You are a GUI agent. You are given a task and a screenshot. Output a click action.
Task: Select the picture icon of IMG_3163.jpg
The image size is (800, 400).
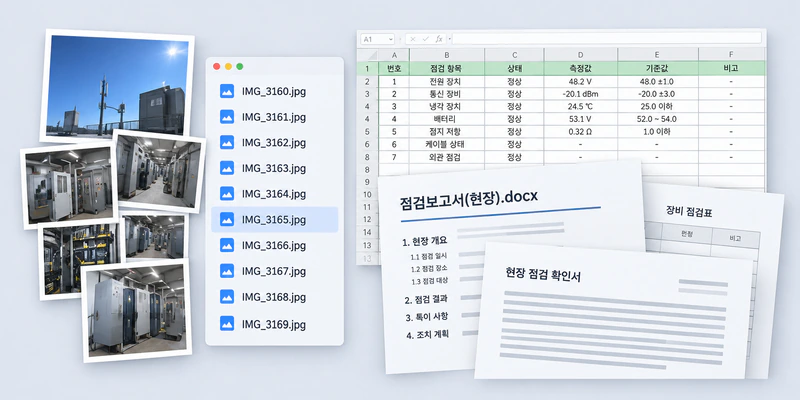pyautogui.click(x=227, y=168)
